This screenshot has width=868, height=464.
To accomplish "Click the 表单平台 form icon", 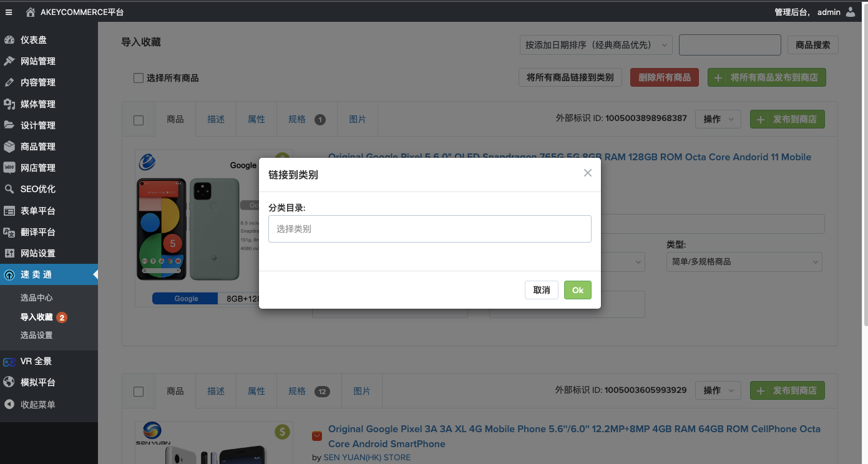I will tap(9, 211).
